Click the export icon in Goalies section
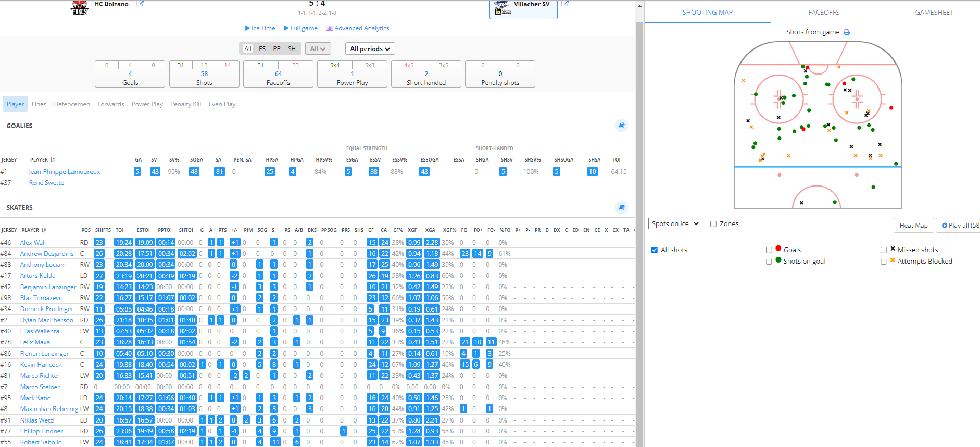 (621, 126)
